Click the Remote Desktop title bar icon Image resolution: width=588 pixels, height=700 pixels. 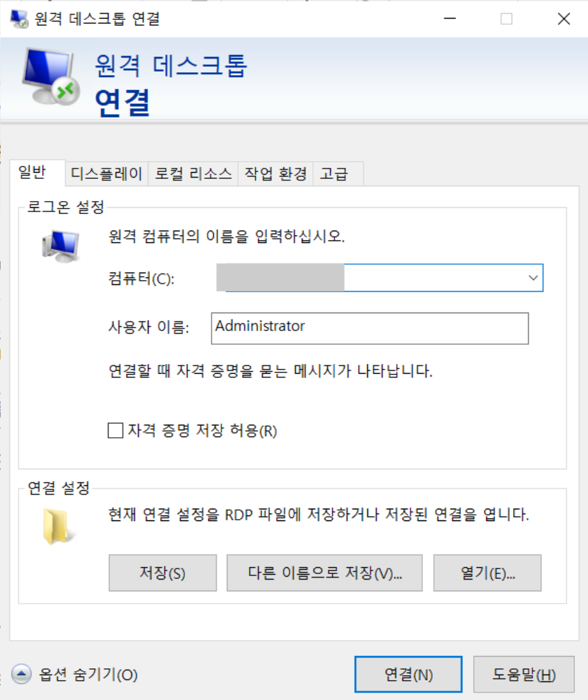19,19
